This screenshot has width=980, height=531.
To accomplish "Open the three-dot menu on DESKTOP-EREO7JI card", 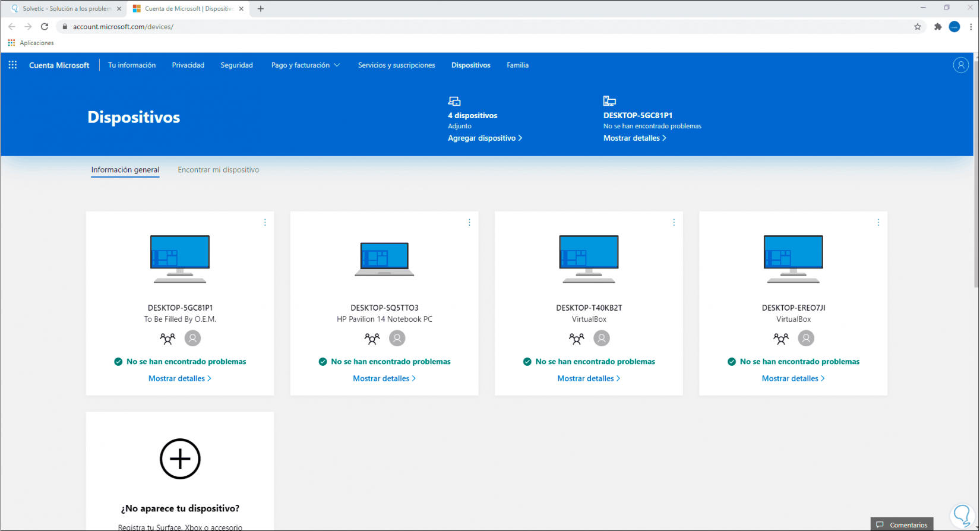I will click(x=878, y=222).
